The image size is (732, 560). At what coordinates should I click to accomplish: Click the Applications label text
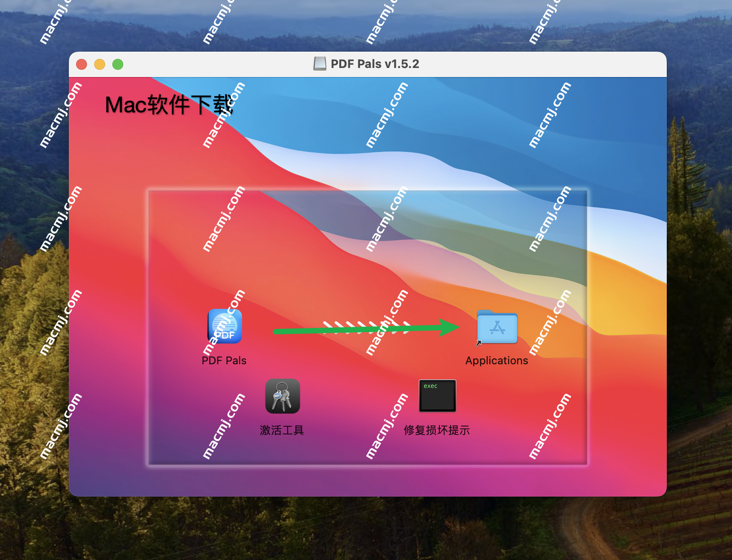pyautogui.click(x=497, y=361)
